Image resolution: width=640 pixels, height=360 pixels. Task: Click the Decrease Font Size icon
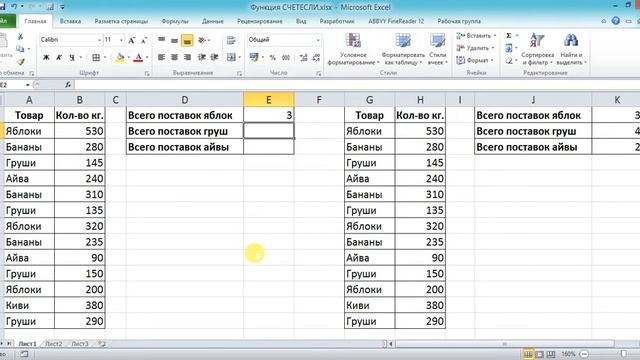click(x=144, y=40)
